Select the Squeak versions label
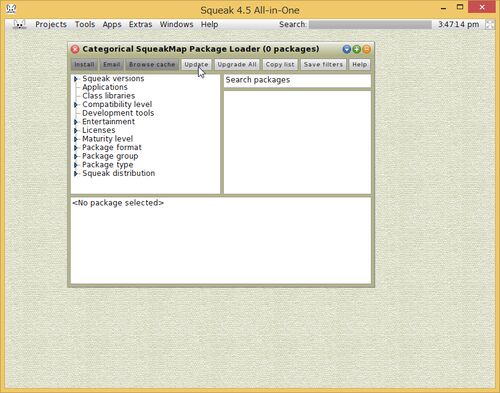Viewport: 500px width, 393px height. click(x=113, y=79)
